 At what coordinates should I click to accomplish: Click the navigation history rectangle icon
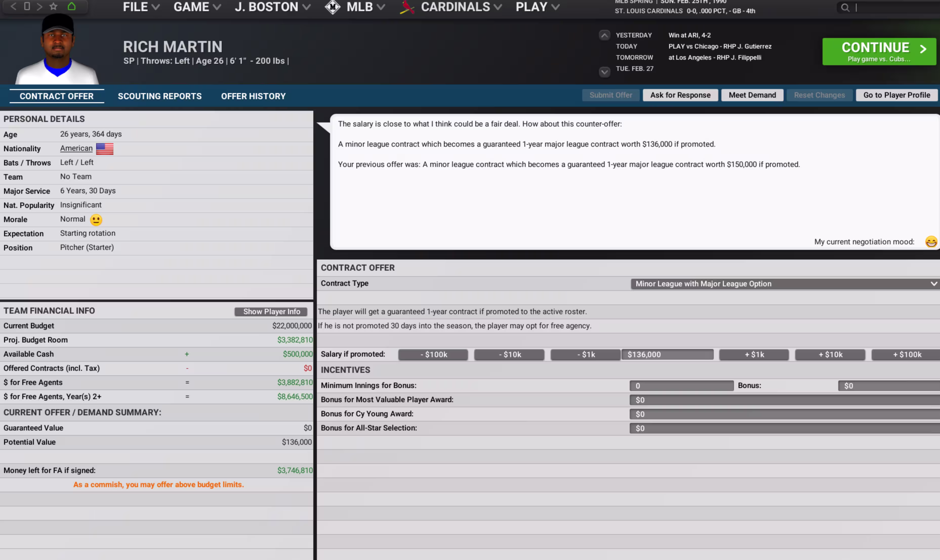coord(27,6)
